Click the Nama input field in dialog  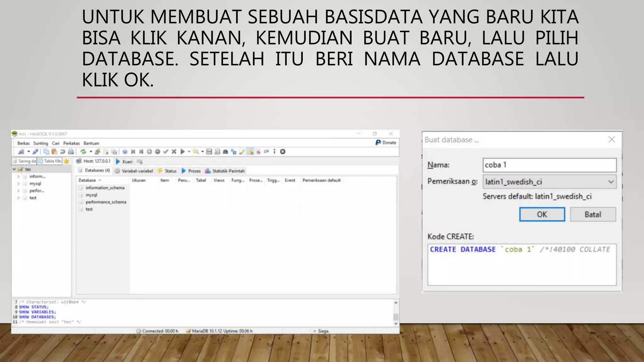click(549, 165)
